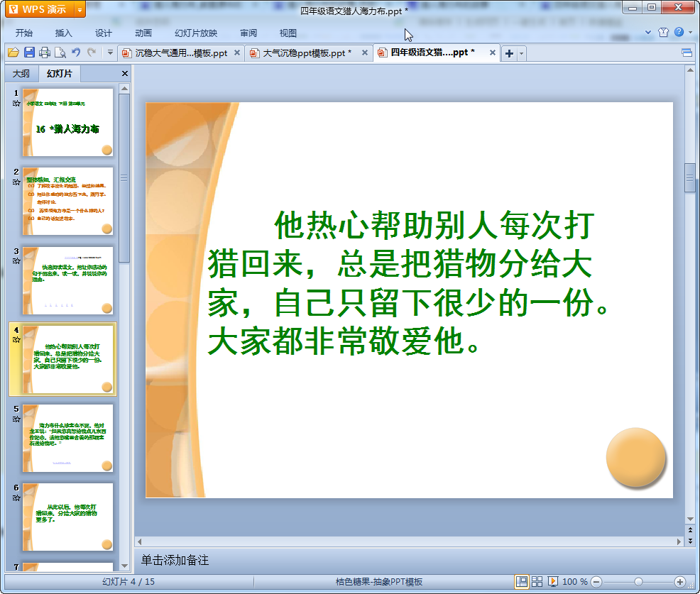This screenshot has height=594, width=700.
Task: Switch to normal view mode
Action: [522, 582]
